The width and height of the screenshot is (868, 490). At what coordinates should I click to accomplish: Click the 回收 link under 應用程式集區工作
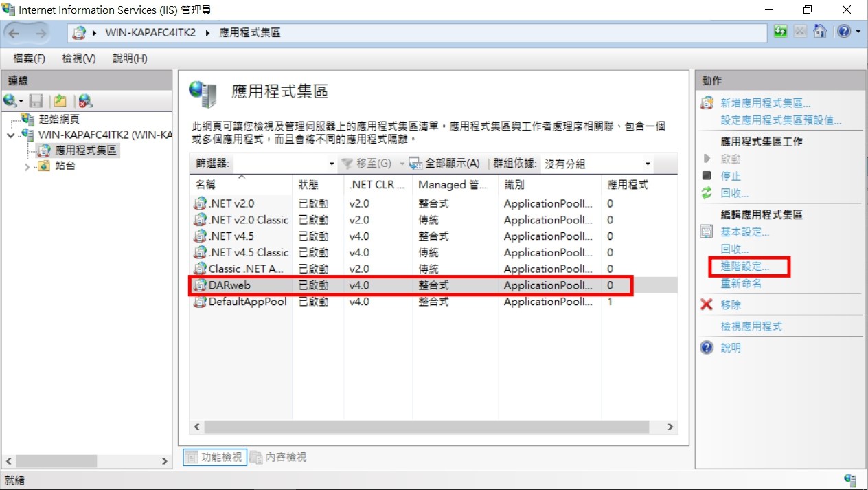tap(735, 194)
